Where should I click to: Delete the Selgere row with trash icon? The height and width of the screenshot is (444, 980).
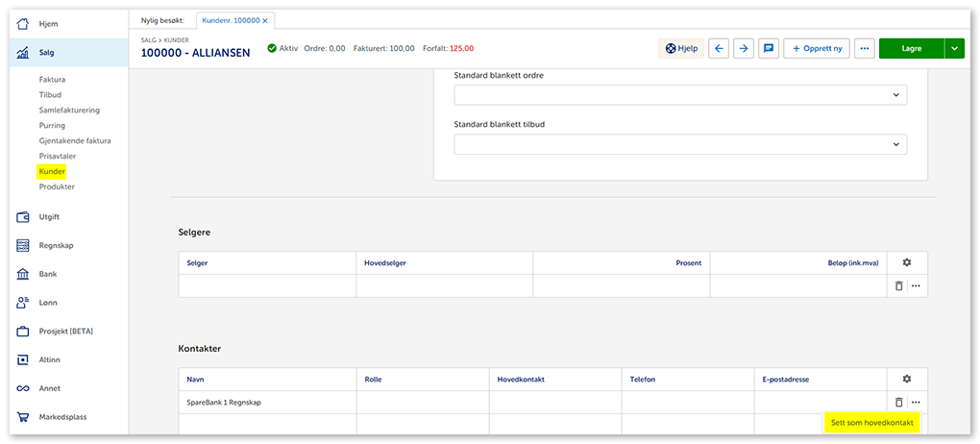(898, 285)
